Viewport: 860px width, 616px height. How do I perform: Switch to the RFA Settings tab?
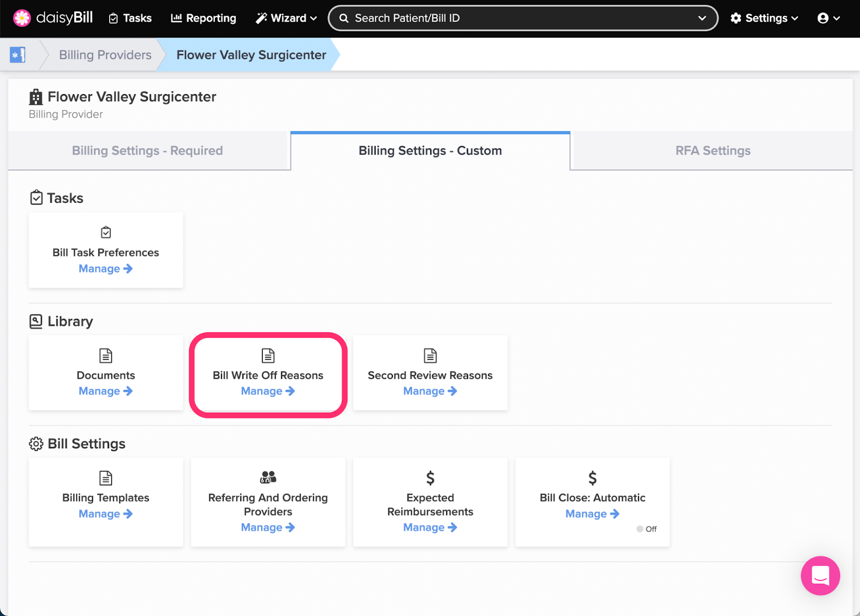tap(713, 151)
